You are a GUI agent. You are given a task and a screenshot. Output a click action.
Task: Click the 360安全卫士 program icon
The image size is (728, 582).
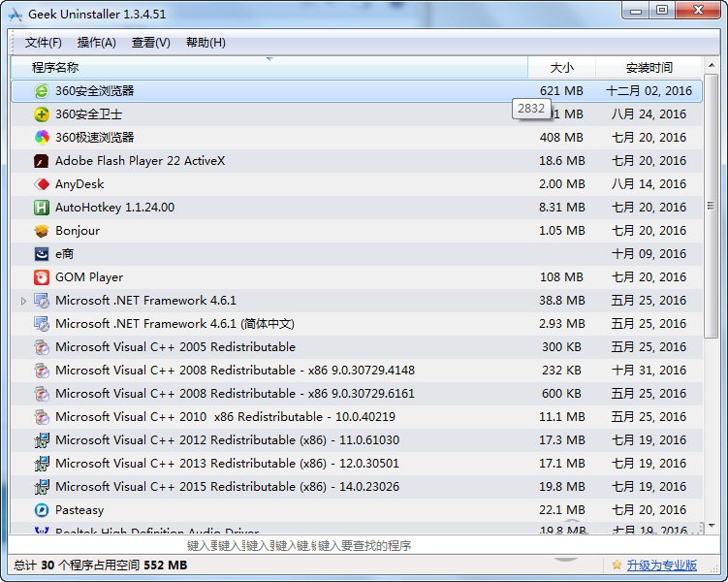point(42,114)
